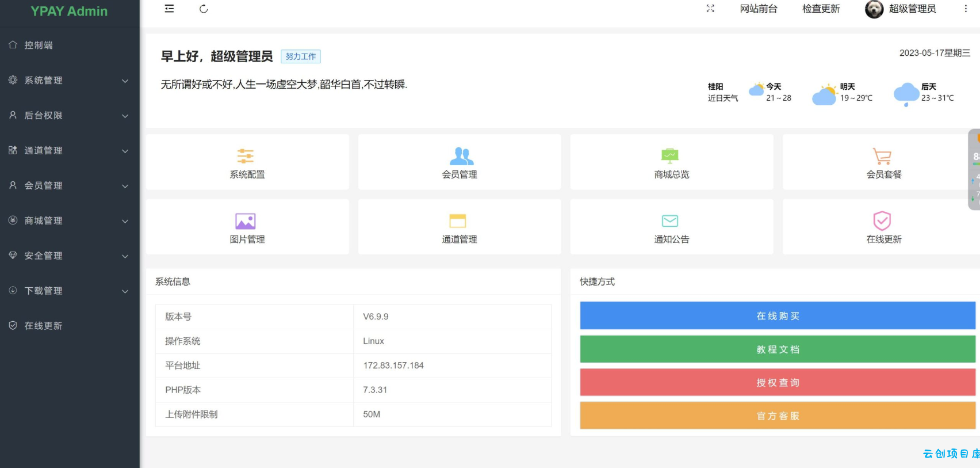980x468 pixels.
Task: Click the person icon next to sidebar 会员管理
Action: click(13, 185)
